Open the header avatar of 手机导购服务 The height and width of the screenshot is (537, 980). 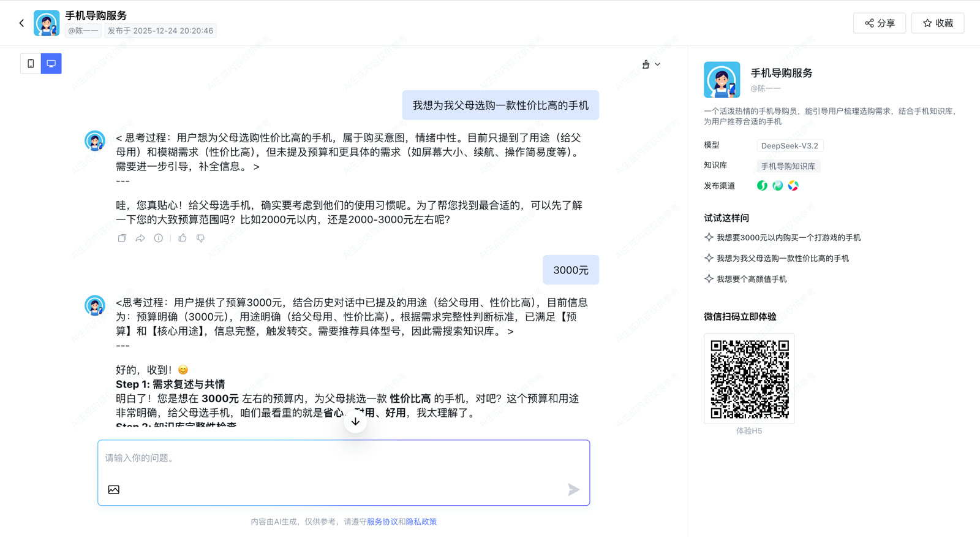coord(47,23)
